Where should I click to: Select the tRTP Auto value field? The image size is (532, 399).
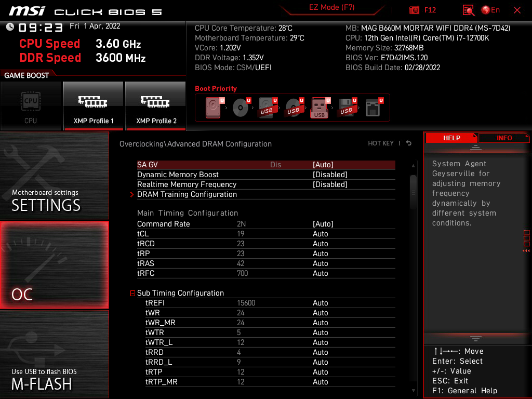click(x=320, y=372)
